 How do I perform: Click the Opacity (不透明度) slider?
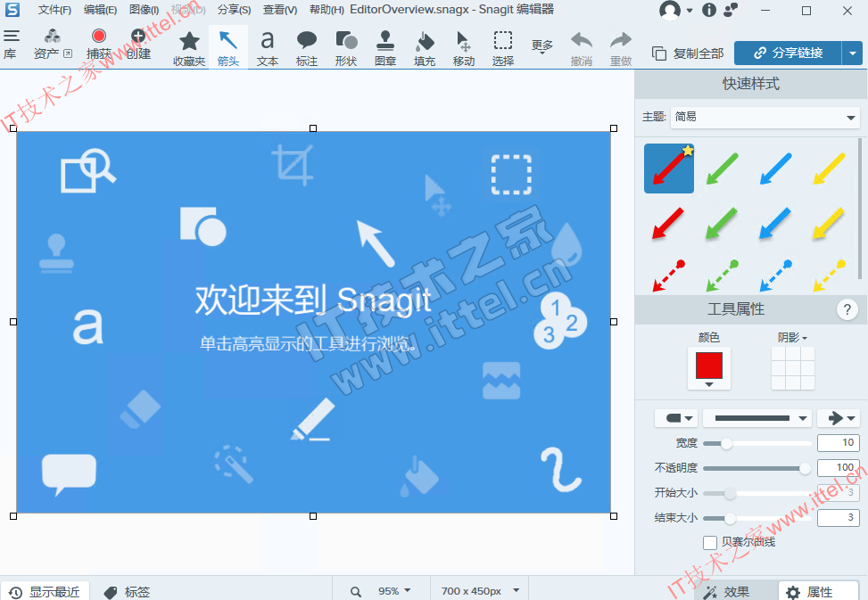[757, 468]
